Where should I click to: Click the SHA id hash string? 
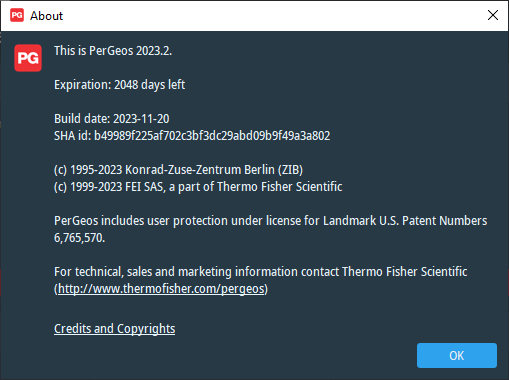tap(212, 136)
